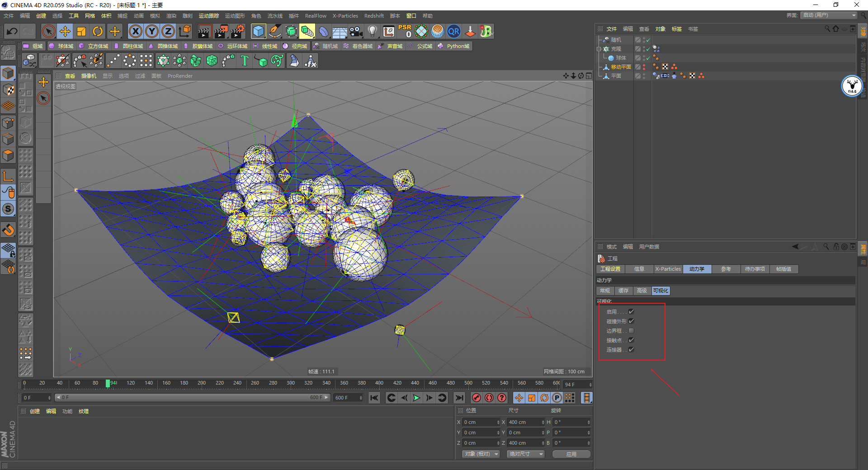
Task: Click the play forward button
Action: pyautogui.click(x=416, y=398)
